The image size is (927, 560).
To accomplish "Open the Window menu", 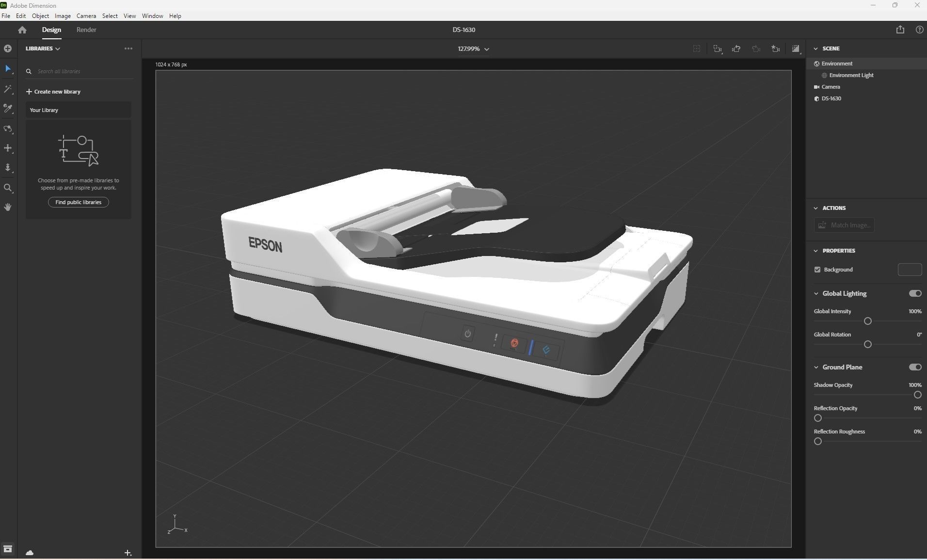I will (x=152, y=16).
